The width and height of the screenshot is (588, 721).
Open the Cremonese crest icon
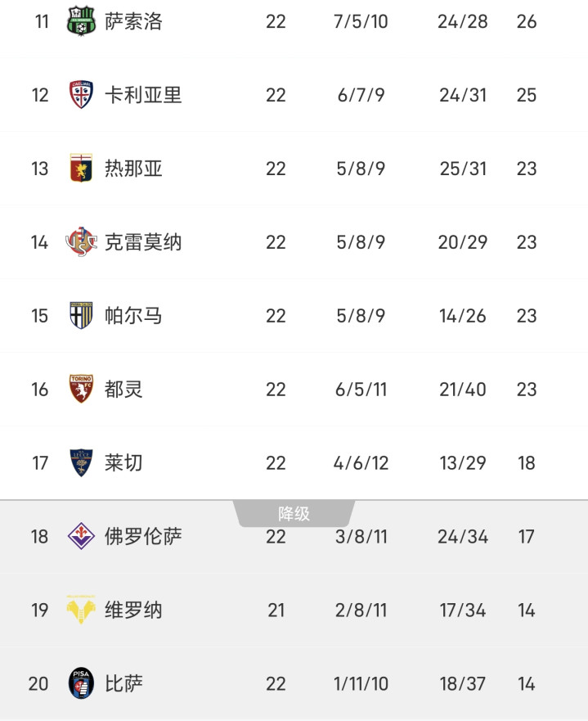81,242
